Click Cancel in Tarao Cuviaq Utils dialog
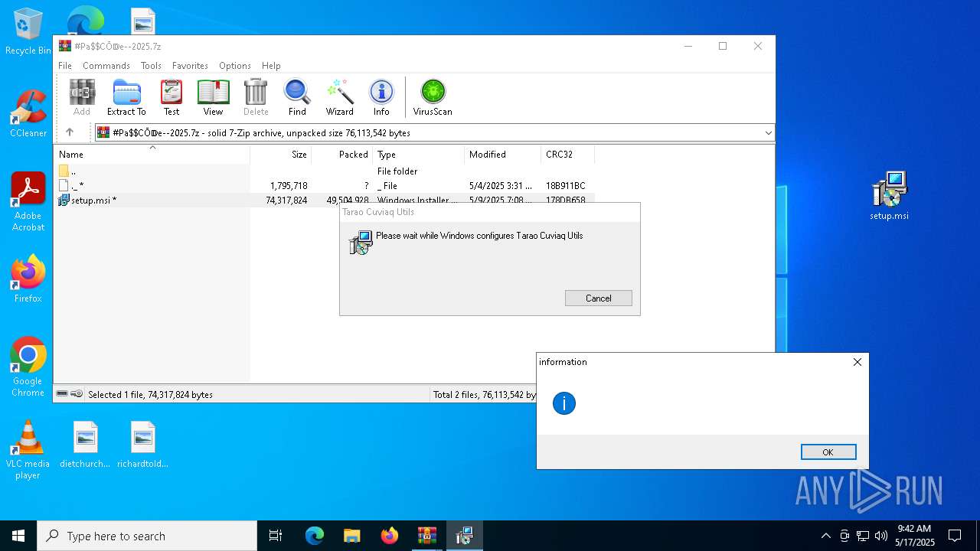Image resolution: width=980 pixels, height=551 pixels. (599, 298)
